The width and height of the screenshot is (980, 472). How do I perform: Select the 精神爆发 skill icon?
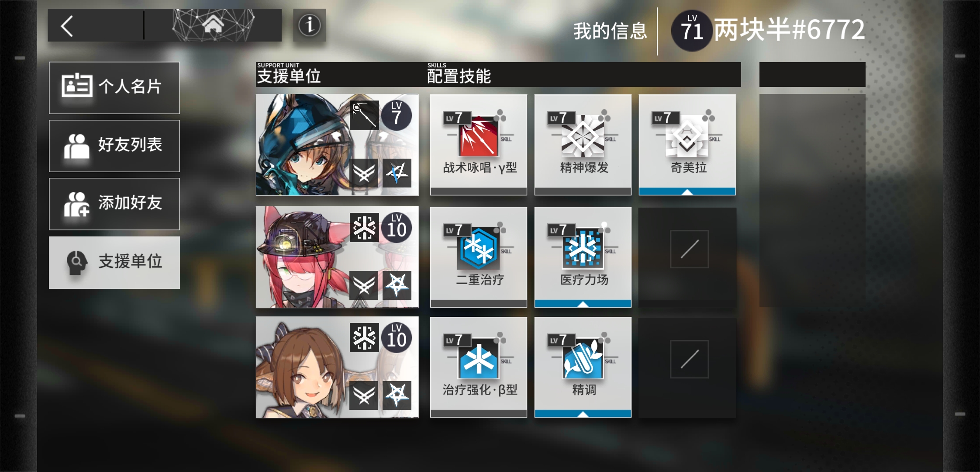[583, 136]
